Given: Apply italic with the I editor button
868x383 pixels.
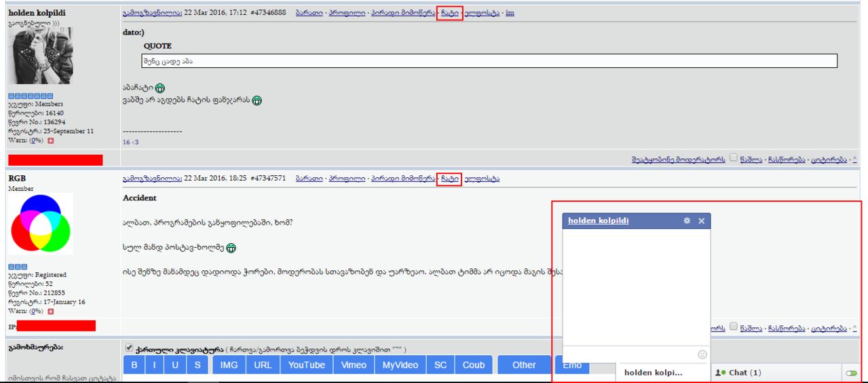Looking at the screenshot, I should 155,365.
